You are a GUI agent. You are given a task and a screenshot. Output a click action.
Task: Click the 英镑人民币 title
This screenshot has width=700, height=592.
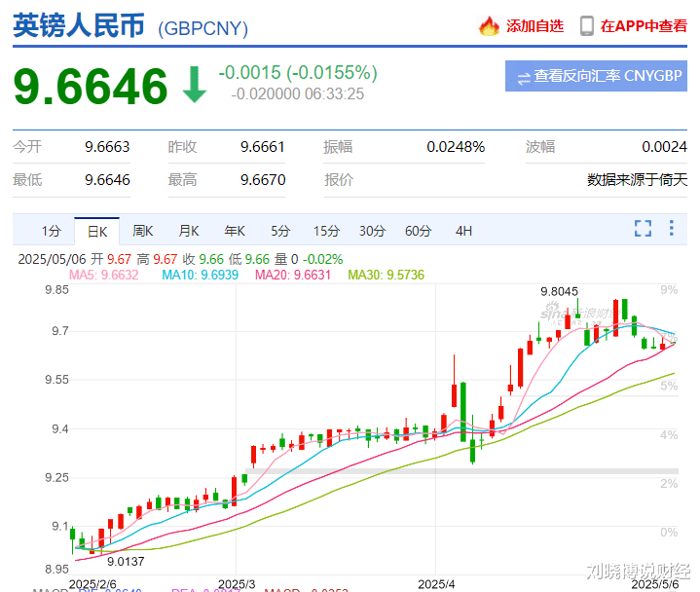tap(79, 25)
